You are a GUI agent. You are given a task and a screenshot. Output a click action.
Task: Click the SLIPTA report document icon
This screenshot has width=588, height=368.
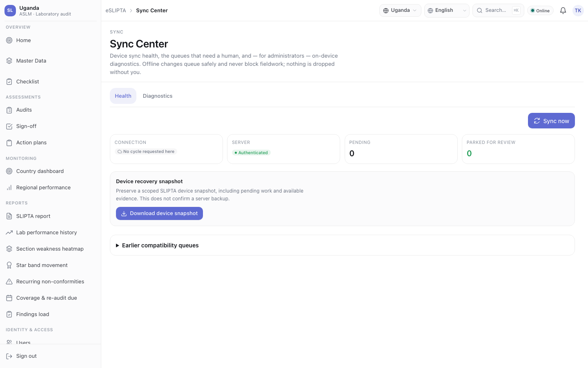(9, 216)
